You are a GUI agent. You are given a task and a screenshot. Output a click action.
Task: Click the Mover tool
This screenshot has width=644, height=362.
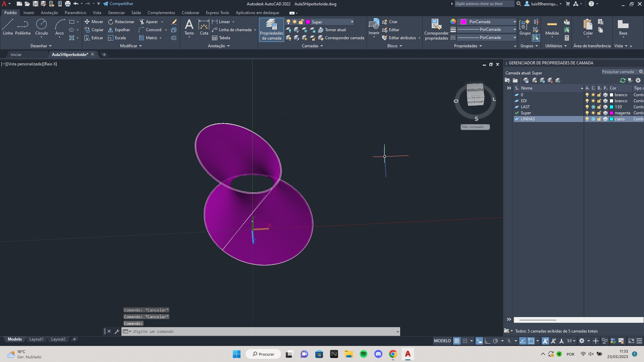94,22
